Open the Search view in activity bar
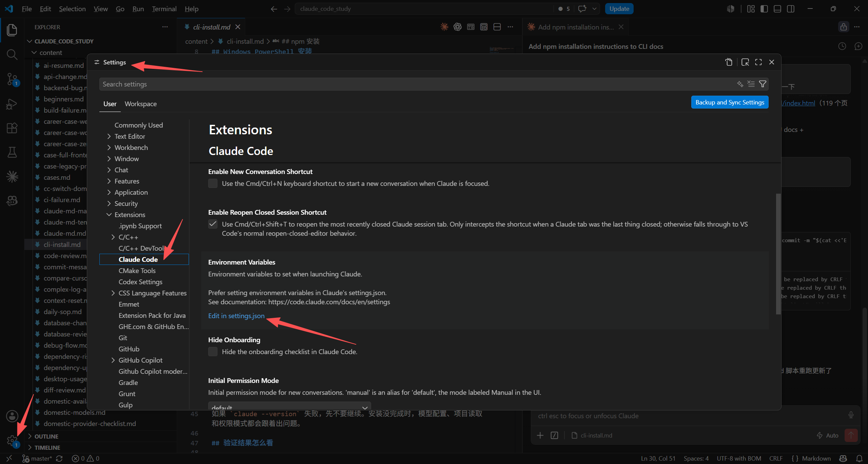 pos(12,54)
